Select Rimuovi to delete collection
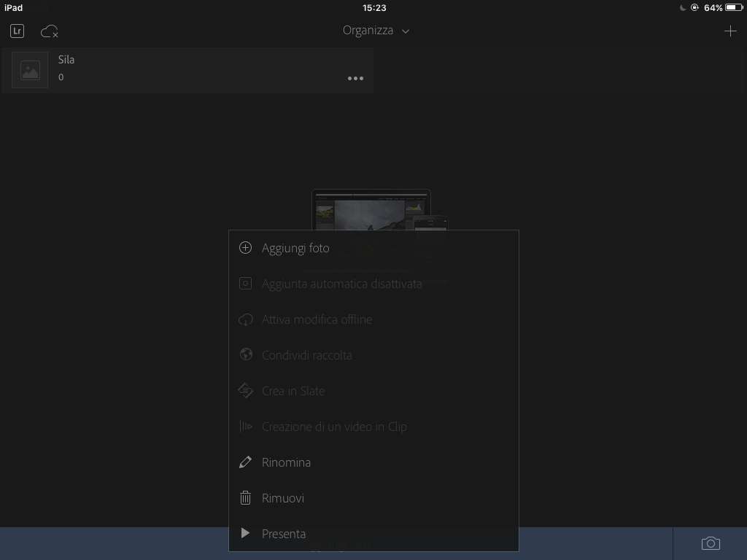The image size is (747, 560). (373, 498)
